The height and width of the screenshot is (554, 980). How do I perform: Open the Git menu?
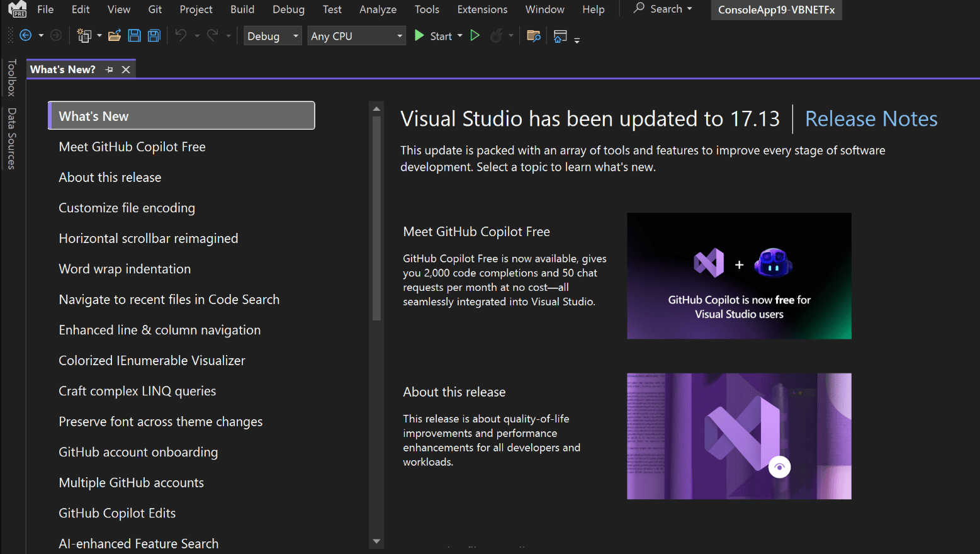(x=155, y=9)
